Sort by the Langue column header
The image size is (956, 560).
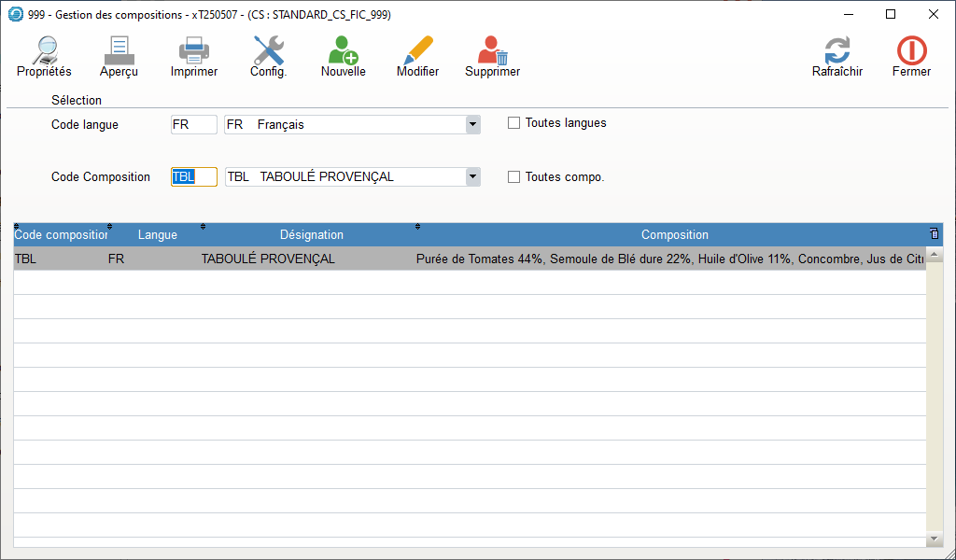coord(157,235)
